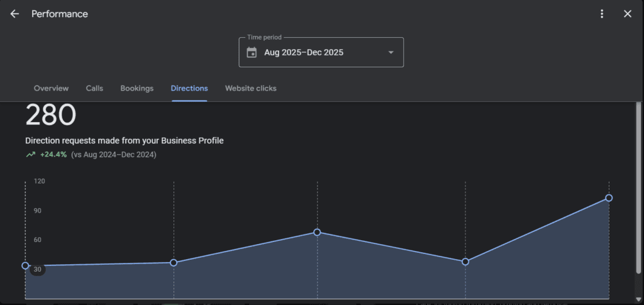644x305 pixels.
Task: Select the fourth month's data point on chart
Action: (x=465, y=262)
